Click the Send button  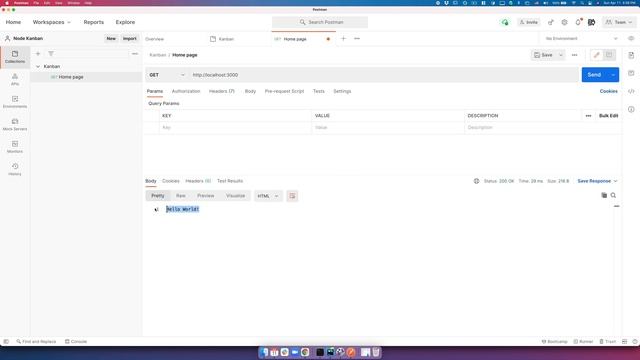coord(594,75)
